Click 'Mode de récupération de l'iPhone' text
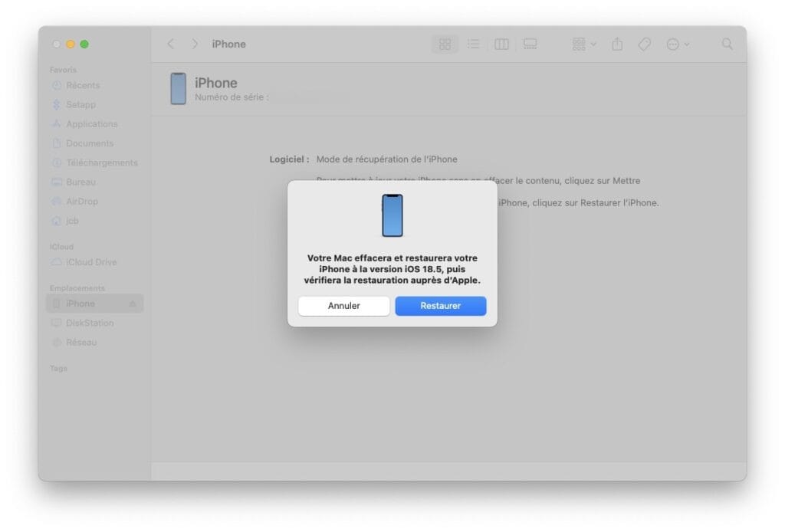 (387, 159)
